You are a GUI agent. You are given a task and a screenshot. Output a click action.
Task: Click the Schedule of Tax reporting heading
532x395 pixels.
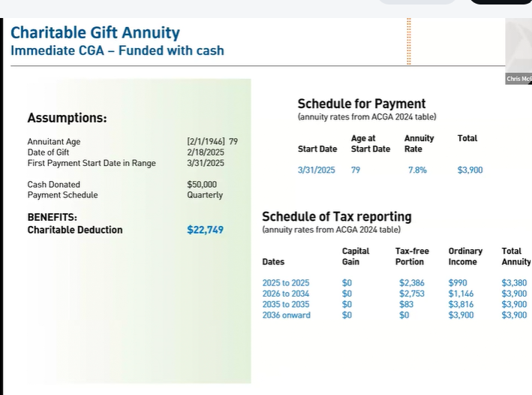point(336,216)
